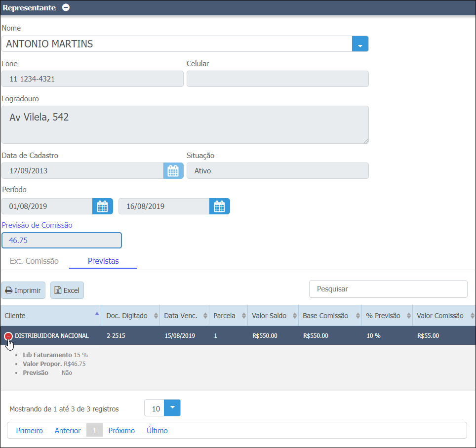The height and width of the screenshot is (448, 476).
Task: Click the Logradouro text area
Action: (x=185, y=124)
